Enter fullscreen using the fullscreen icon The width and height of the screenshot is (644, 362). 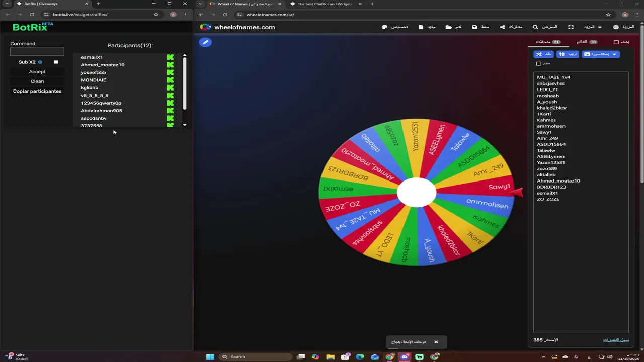(x=571, y=27)
